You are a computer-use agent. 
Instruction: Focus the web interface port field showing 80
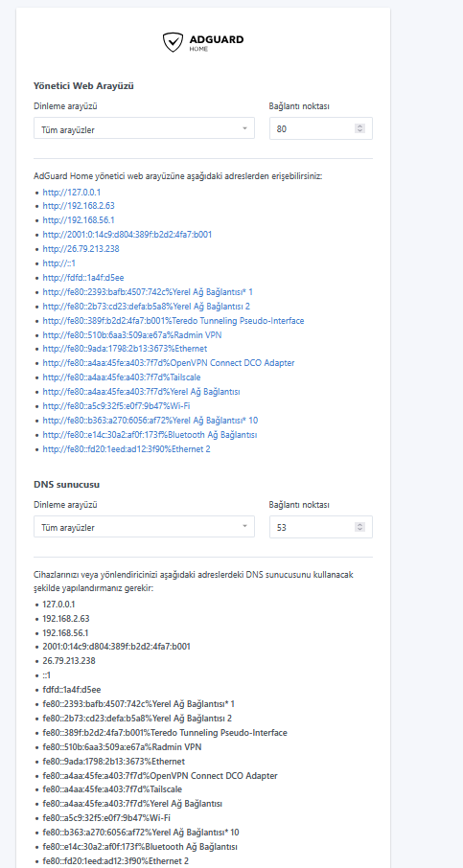click(321, 127)
